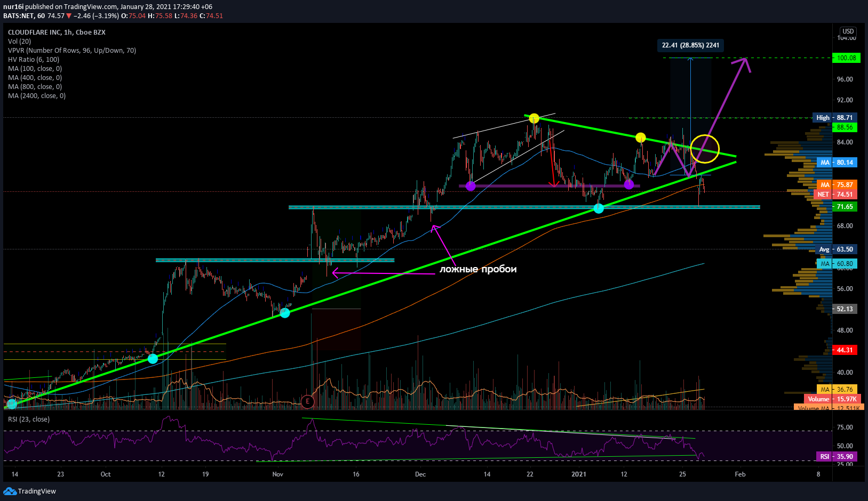This screenshot has width=868, height=501.
Task: Click the '2021' date on time axis
Action: [x=579, y=474]
